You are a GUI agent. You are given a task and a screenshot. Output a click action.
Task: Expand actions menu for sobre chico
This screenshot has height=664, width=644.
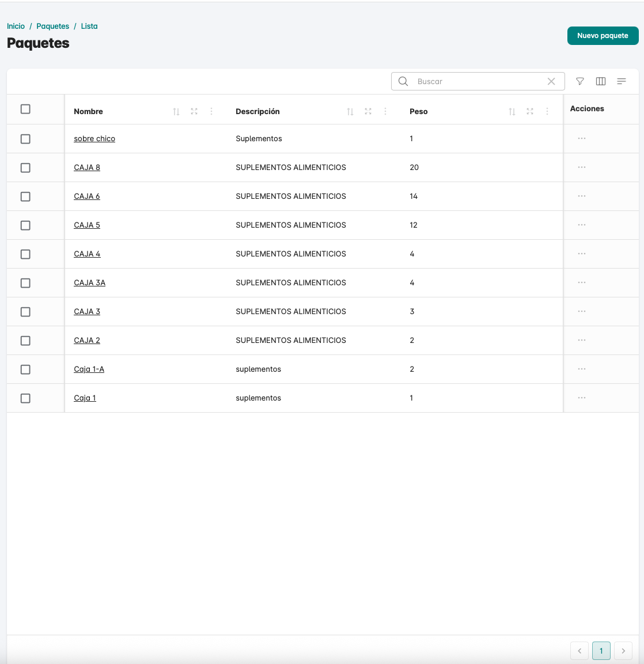(x=582, y=139)
